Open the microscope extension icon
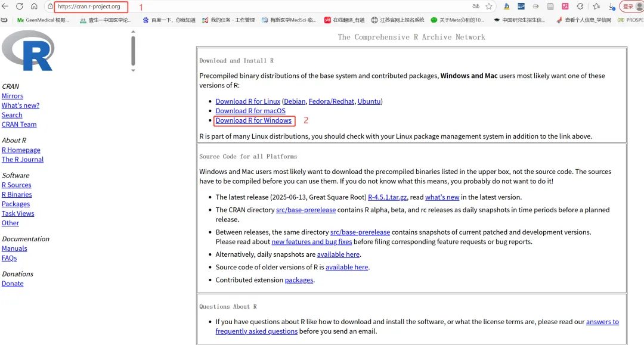The width and height of the screenshot is (644, 345). point(506,6)
